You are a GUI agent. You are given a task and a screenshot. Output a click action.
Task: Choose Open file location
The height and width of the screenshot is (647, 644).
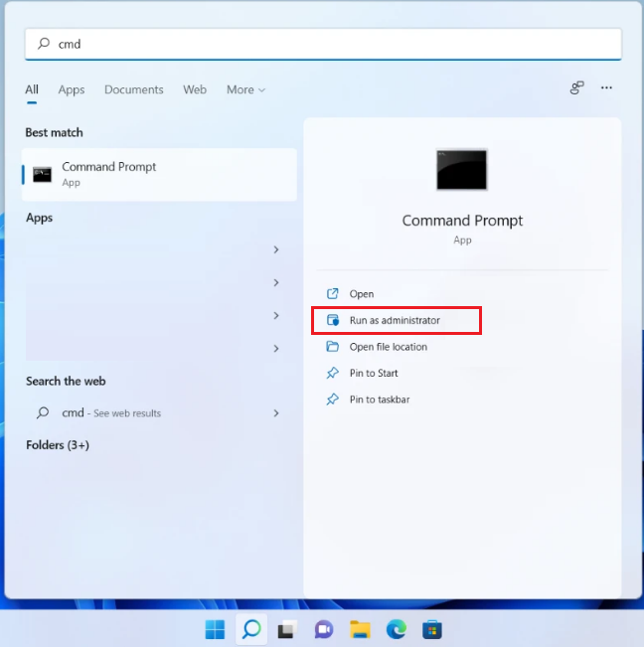click(389, 347)
